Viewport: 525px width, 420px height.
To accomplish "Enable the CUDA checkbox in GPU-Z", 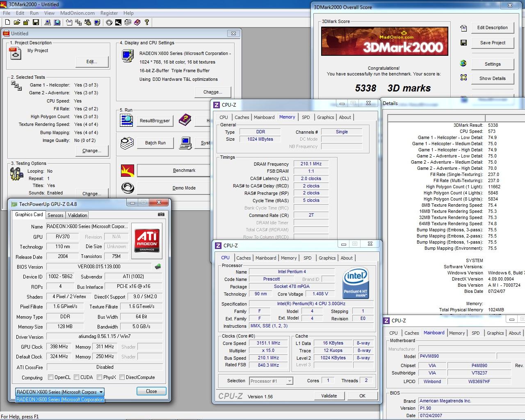I will click(76, 377).
